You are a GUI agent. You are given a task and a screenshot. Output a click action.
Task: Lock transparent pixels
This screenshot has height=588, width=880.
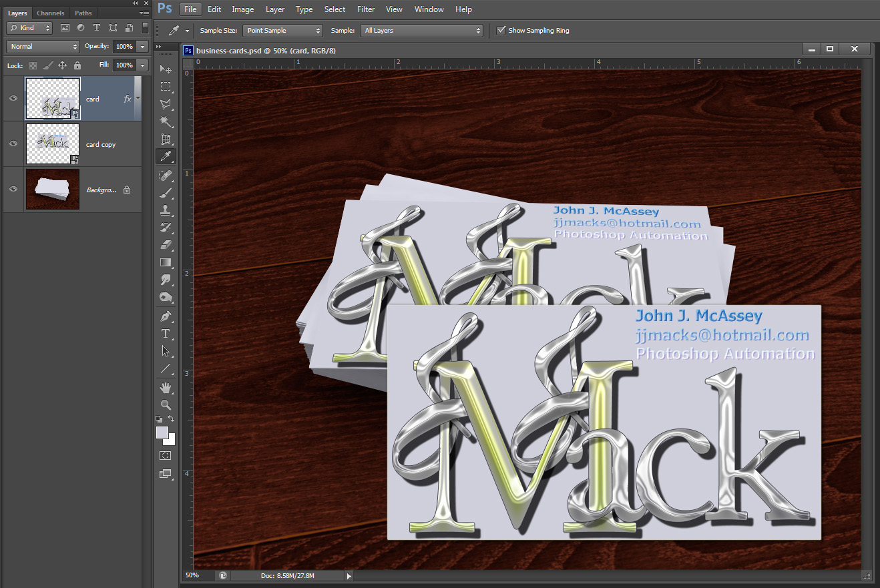point(33,65)
